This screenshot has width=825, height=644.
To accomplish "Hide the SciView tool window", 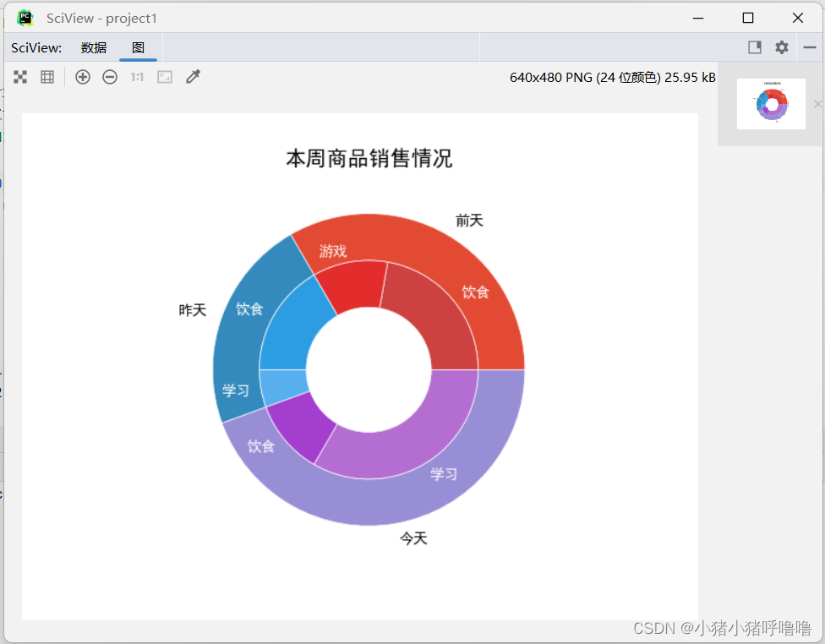I will coord(809,47).
